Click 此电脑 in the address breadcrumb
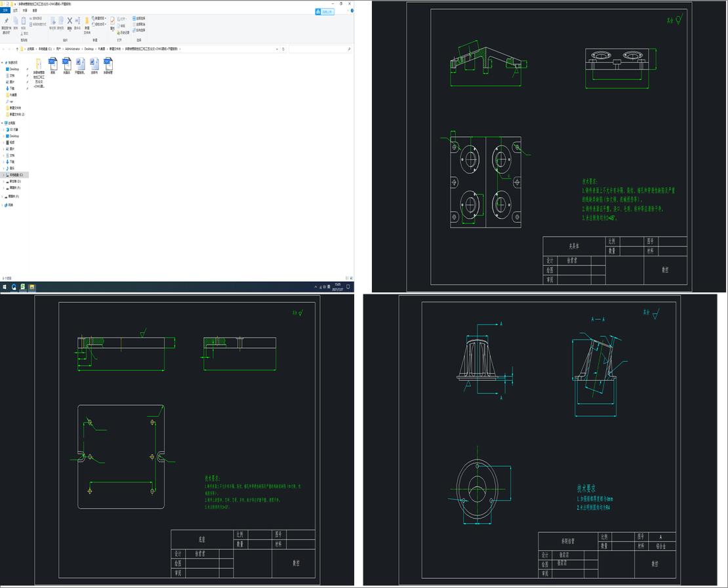This screenshot has height=588, width=728. tap(31, 49)
